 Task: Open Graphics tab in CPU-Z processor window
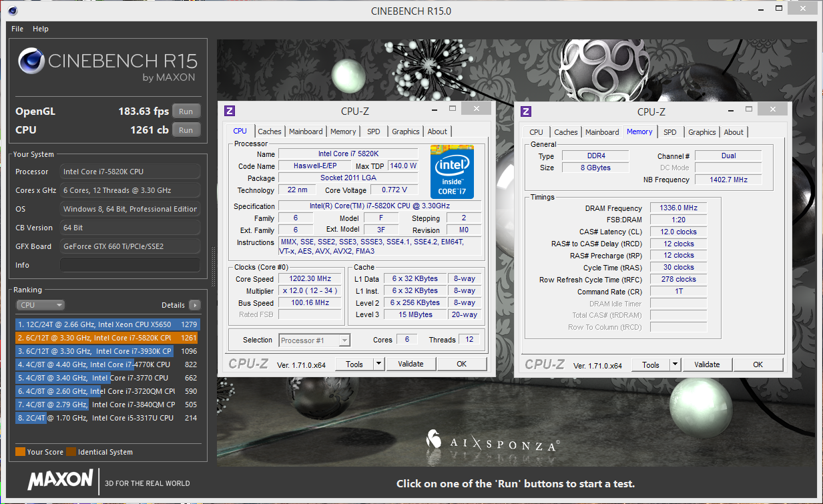pyautogui.click(x=406, y=132)
